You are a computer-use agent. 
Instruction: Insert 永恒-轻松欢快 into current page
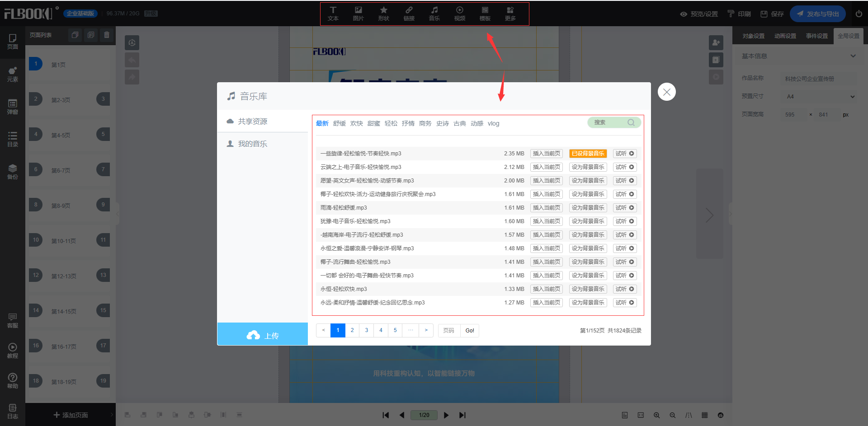pos(546,289)
